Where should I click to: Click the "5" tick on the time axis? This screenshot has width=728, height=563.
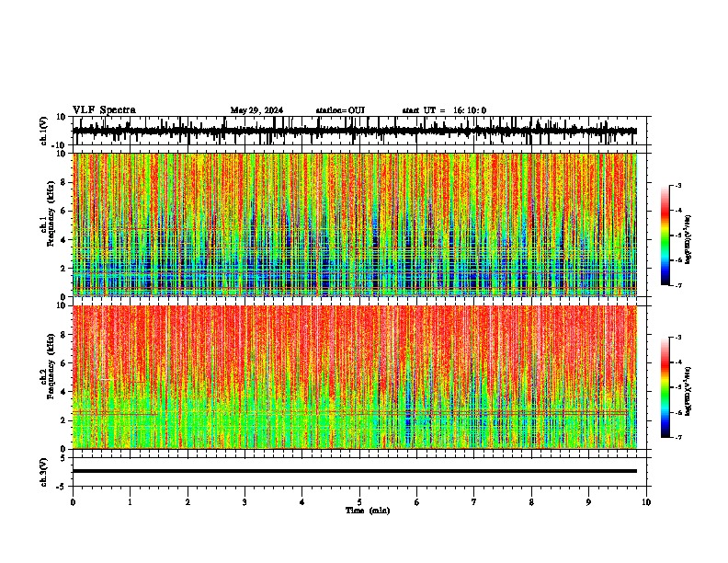coord(359,502)
